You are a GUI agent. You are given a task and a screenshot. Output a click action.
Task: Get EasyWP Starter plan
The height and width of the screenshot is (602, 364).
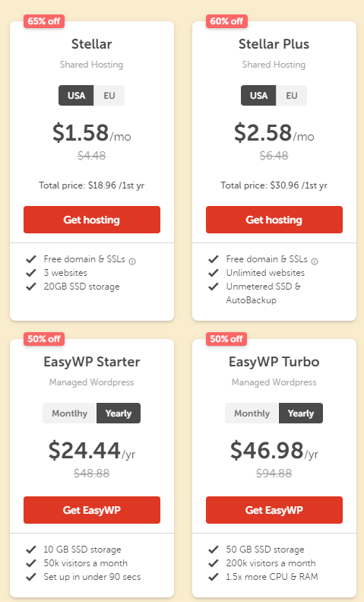pos(92,510)
